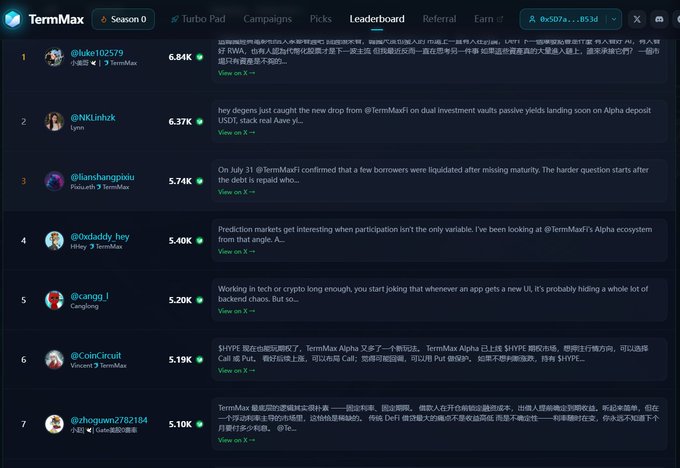
Task: Open the Discord icon in header
Action: point(659,19)
